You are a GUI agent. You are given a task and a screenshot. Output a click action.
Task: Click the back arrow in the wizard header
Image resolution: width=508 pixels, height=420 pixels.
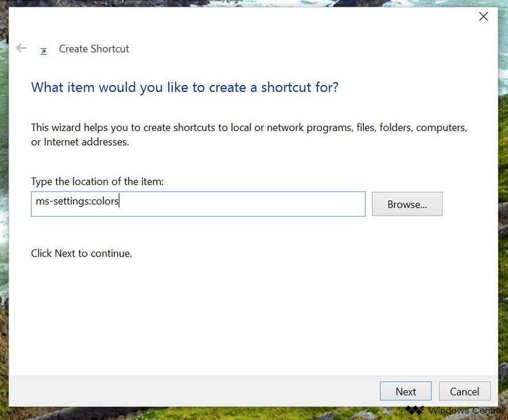tap(22, 48)
